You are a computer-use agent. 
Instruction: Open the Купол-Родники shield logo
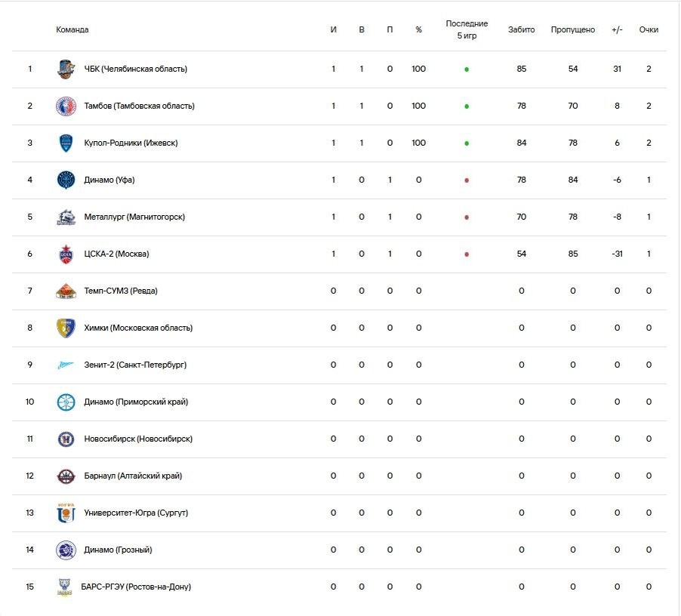pyautogui.click(x=66, y=143)
